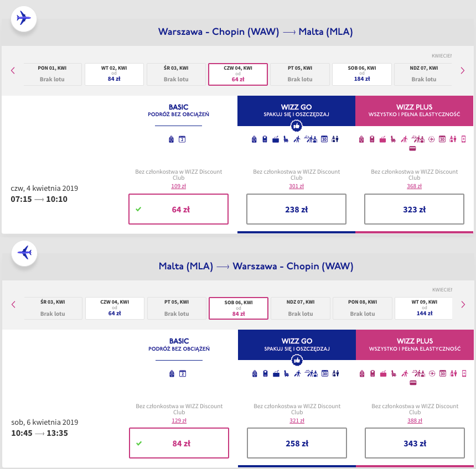
Task: Click return BASIC column header
Action: click(x=179, y=345)
